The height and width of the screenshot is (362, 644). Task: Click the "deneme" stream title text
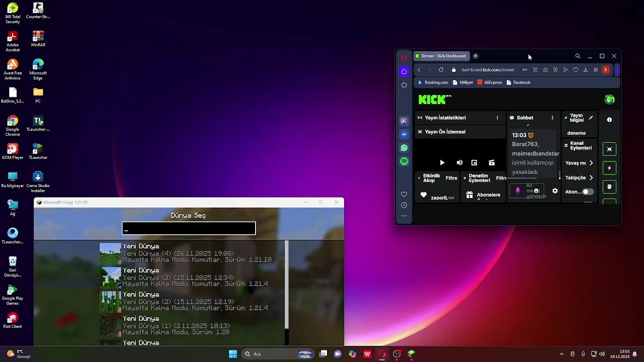577,133
